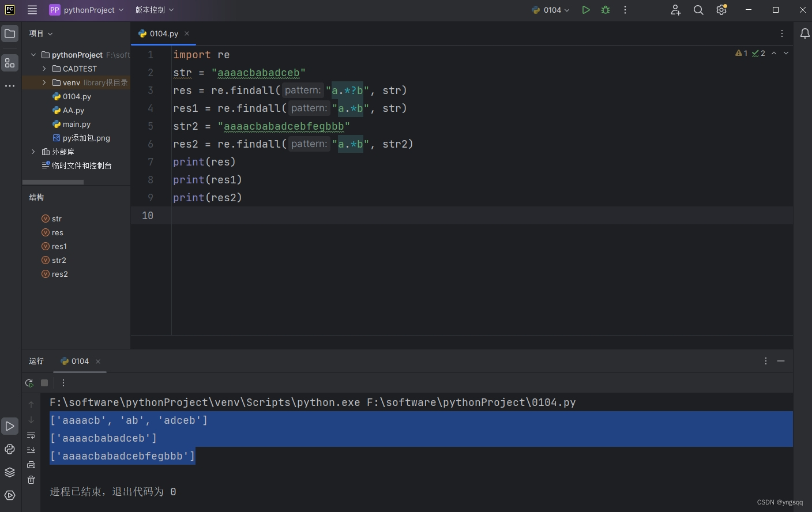The height and width of the screenshot is (512, 812).
Task: Open the pythonProject project dropdown
Action: click(87, 10)
